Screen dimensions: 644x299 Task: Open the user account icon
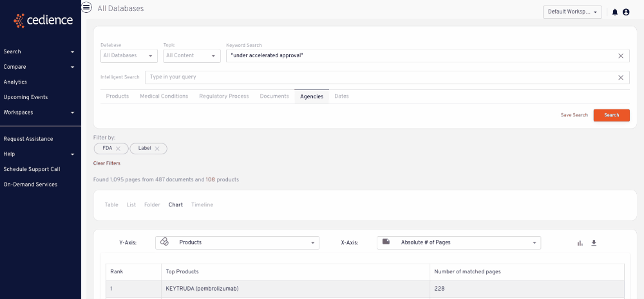click(x=626, y=12)
